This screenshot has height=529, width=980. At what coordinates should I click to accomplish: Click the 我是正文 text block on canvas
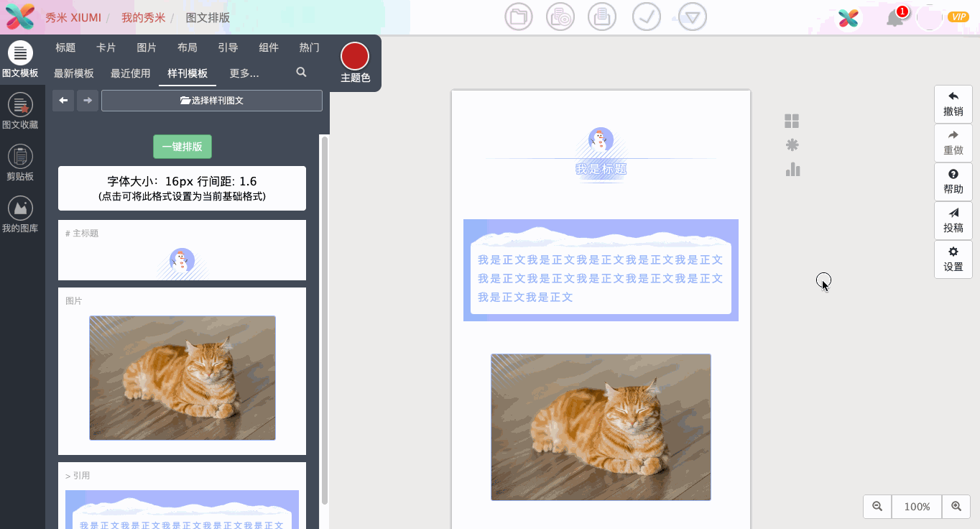click(601, 278)
